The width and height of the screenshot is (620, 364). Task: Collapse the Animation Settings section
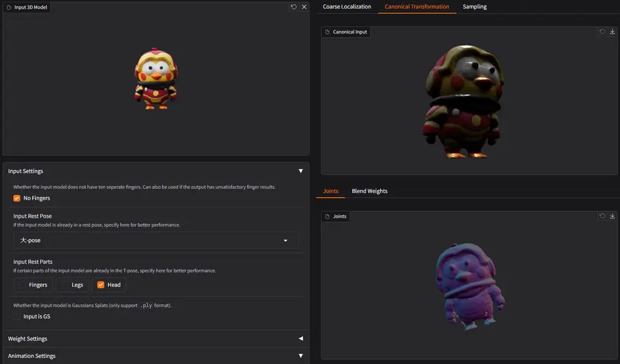[156, 356]
